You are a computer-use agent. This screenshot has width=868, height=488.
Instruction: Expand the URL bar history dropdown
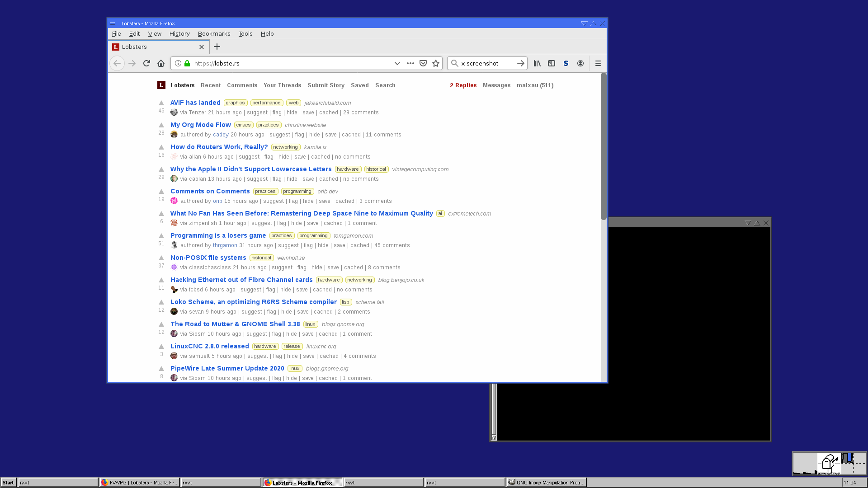coord(397,63)
